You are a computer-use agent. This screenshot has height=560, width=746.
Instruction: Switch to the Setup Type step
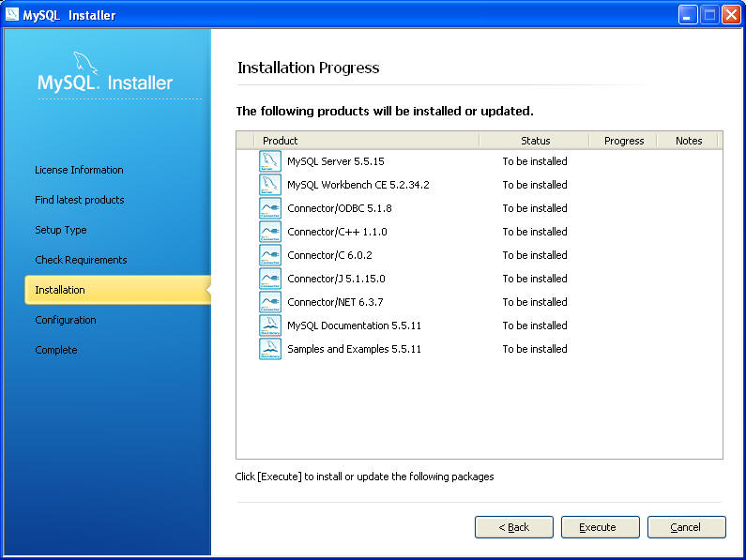[x=61, y=230]
